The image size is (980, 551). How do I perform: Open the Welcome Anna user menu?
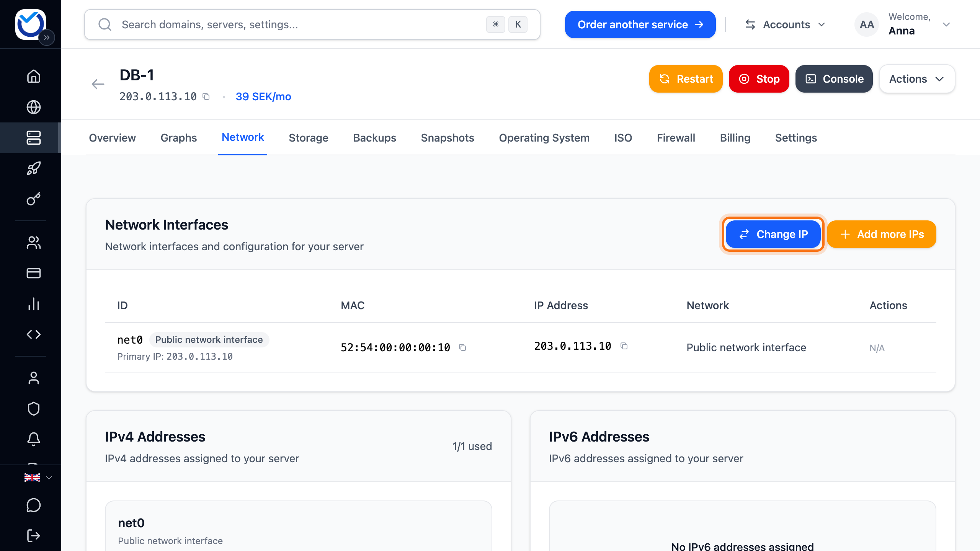[x=903, y=24]
